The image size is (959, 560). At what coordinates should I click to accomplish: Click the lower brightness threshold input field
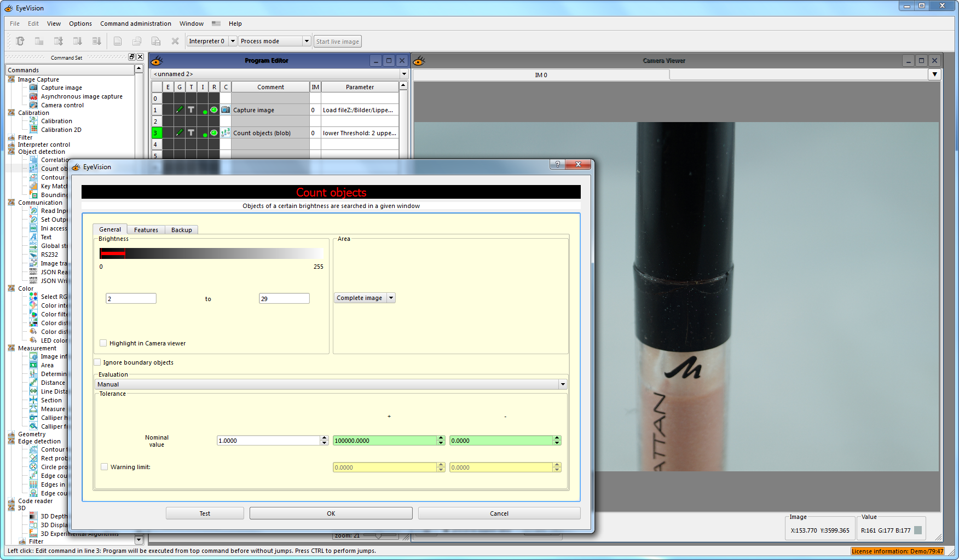tap(131, 299)
